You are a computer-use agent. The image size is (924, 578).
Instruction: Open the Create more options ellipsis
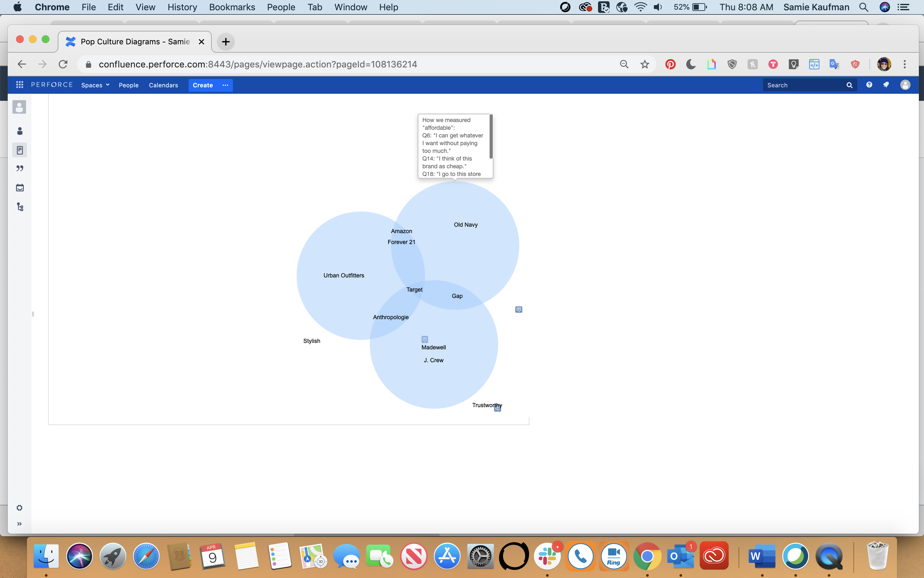(225, 85)
